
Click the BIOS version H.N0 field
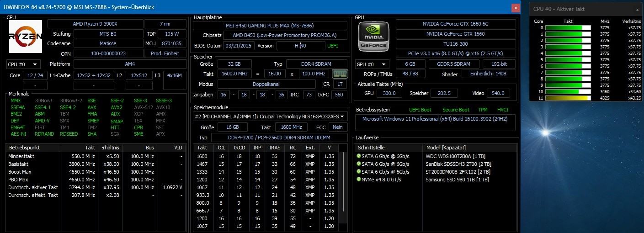(300, 46)
